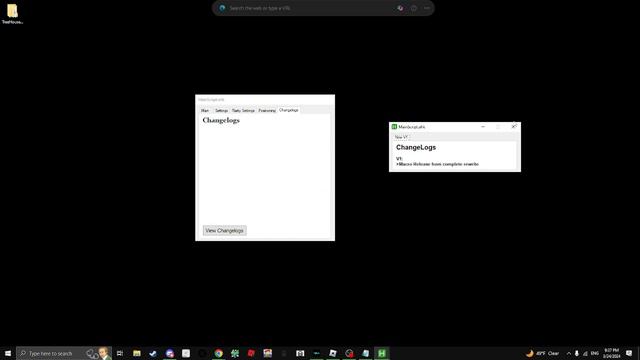Show hidden system tray icons
This screenshot has height=360, width=640.
[x=569, y=353]
